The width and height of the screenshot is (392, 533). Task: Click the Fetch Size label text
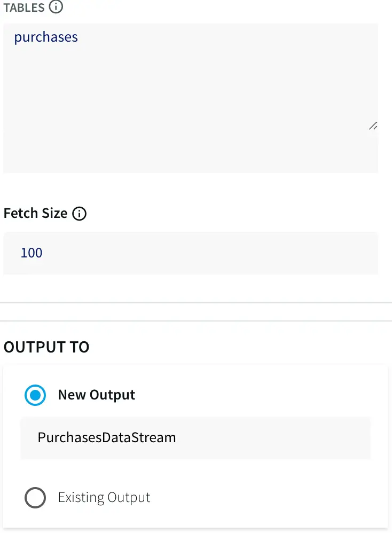click(x=35, y=214)
